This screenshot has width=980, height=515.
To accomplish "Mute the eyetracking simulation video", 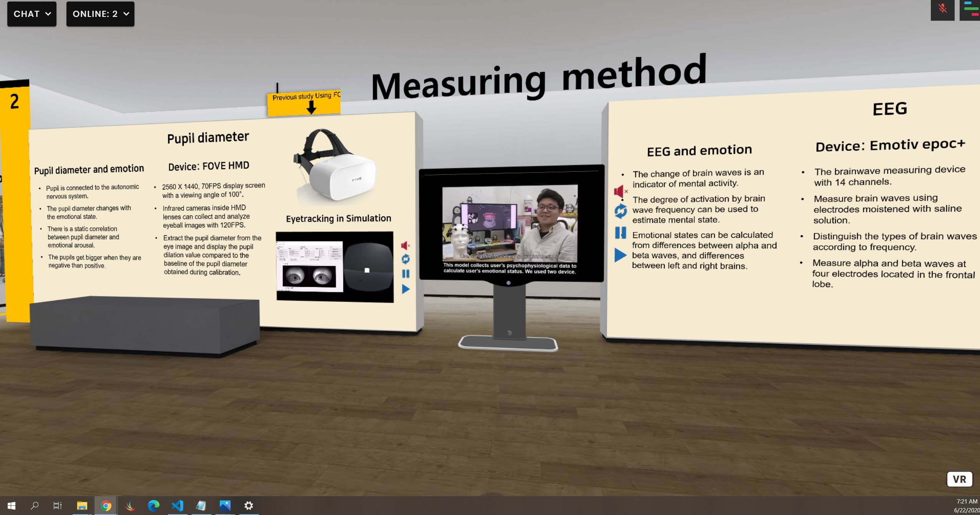I will click(x=405, y=245).
